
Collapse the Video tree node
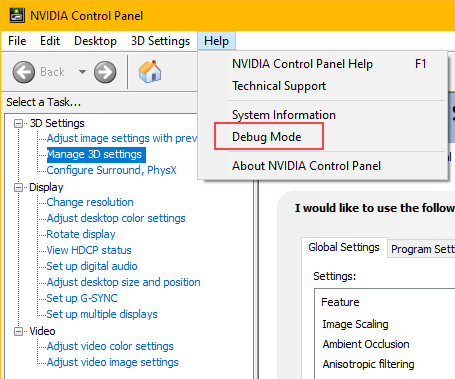coord(18,332)
